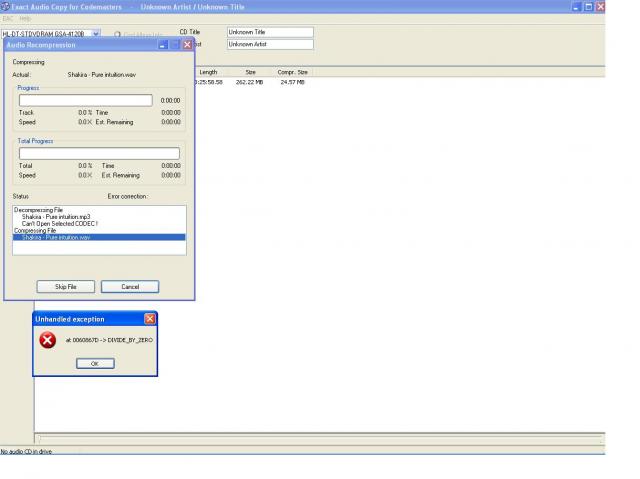Click the Skip File button
The height and width of the screenshot is (479, 640).
(66, 287)
